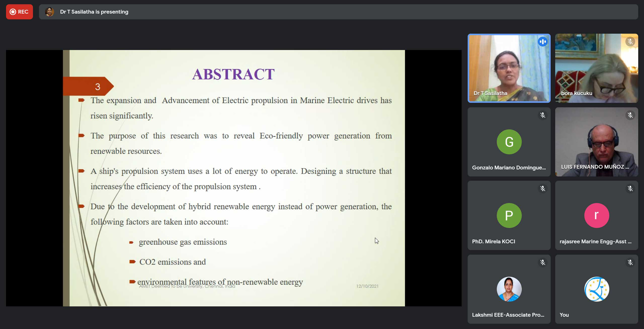This screenshot has width=644, height=329.
Task: Select bora kucuku's video tile
Action: coord(596,68)
